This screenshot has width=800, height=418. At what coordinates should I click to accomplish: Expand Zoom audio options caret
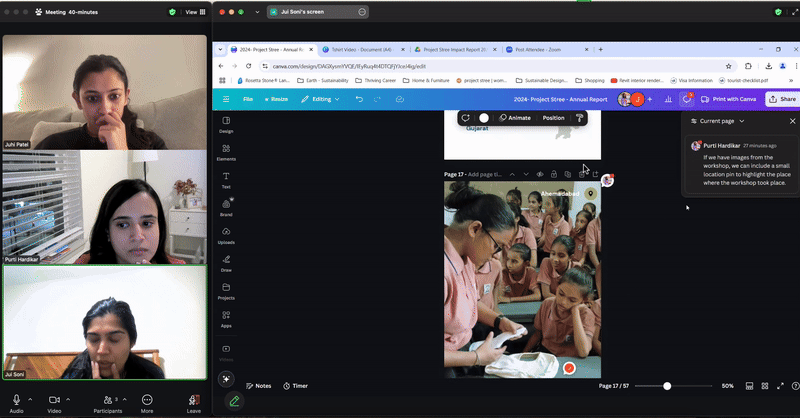(30, 399)
